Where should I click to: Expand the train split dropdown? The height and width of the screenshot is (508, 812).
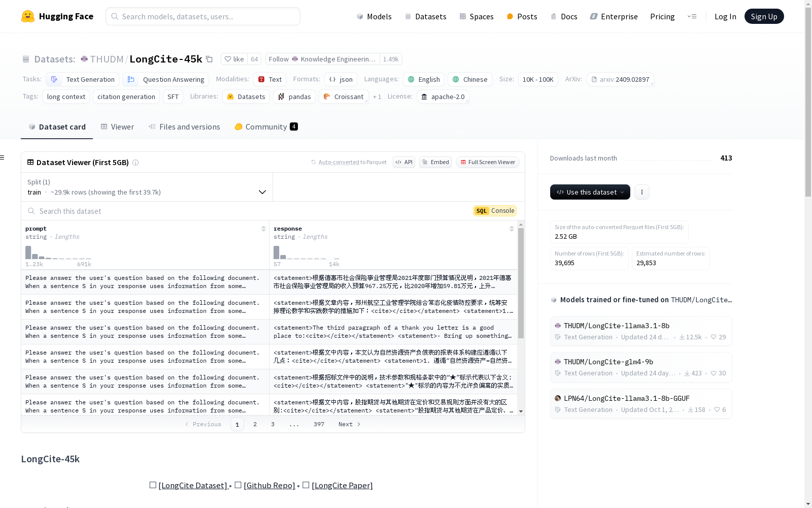click(147, 187)
